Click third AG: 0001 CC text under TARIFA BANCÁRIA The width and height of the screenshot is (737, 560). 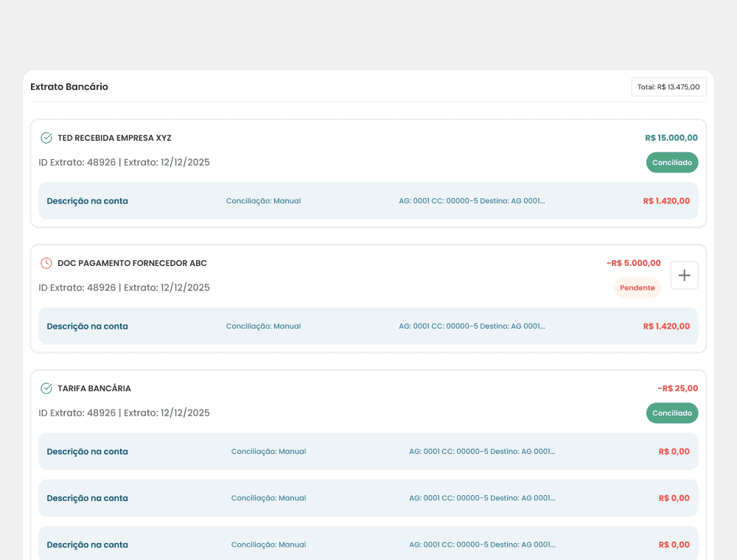(x=482, y=545)
